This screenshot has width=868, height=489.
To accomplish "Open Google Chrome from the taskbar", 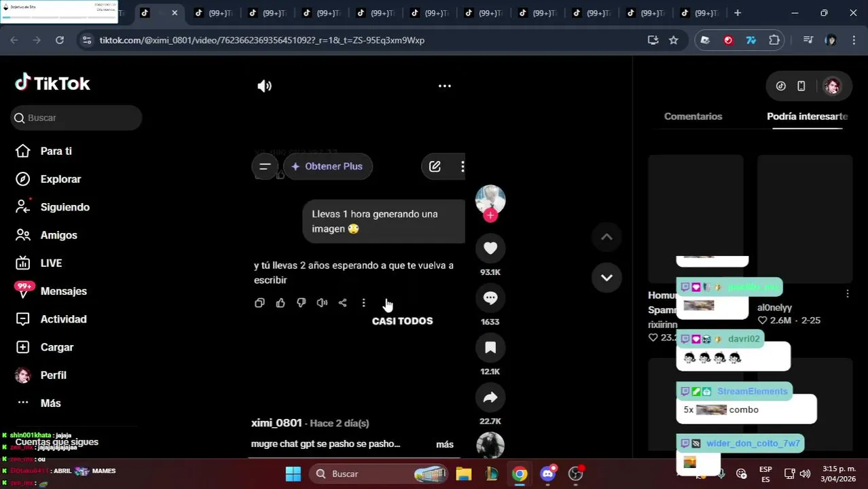I will (x=520, y=474).
